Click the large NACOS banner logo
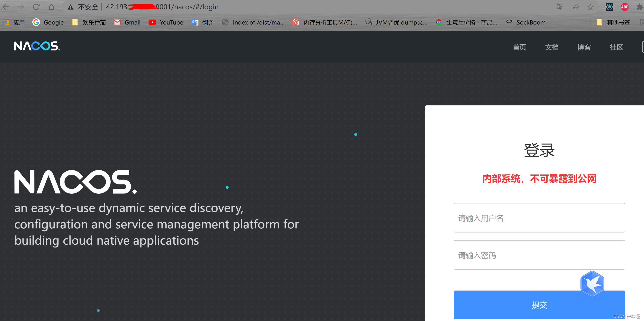Viewport: 644px width, 321px height. [x=75, y=182]
